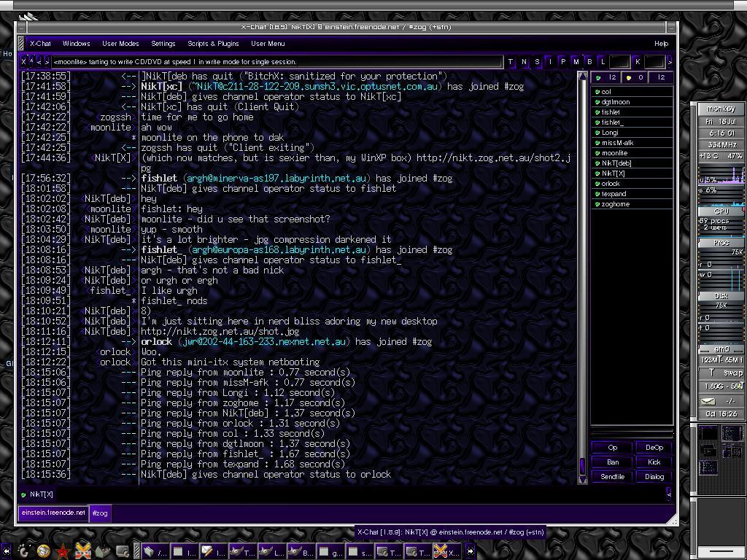
Task: Toggle the S secret channel mode
Action: coord(537,62)
